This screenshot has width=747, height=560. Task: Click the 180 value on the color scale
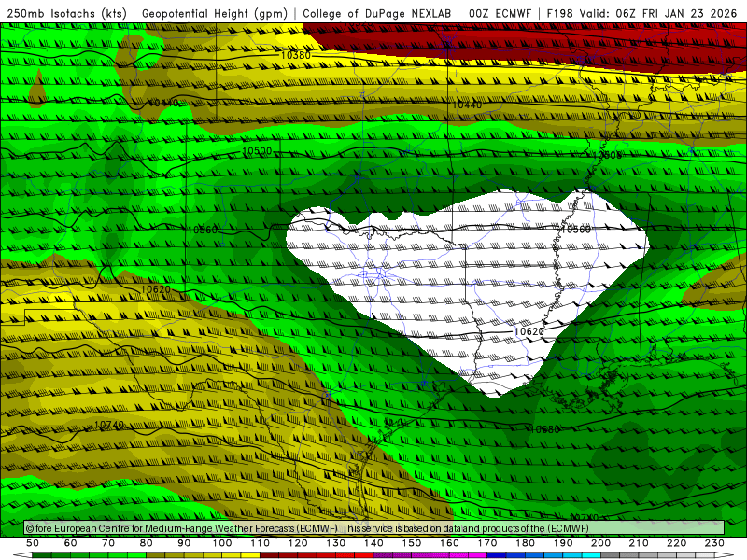(x=525, y=543)
